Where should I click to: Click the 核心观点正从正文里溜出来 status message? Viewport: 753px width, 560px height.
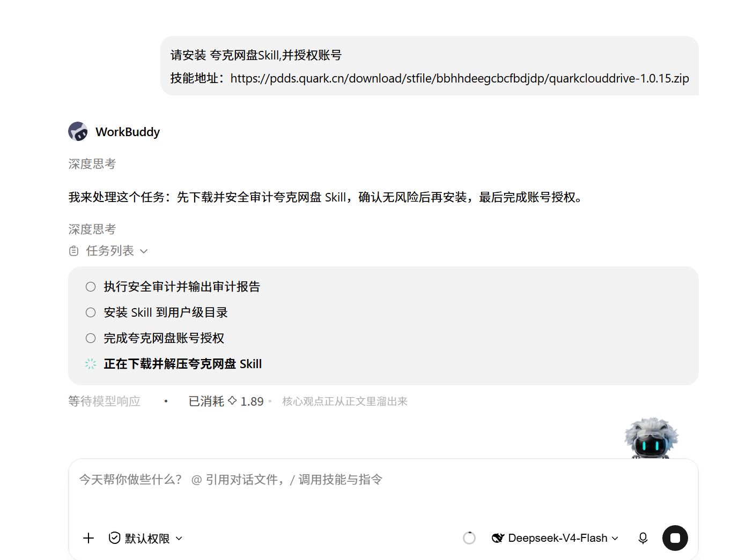tap(345, 401)
